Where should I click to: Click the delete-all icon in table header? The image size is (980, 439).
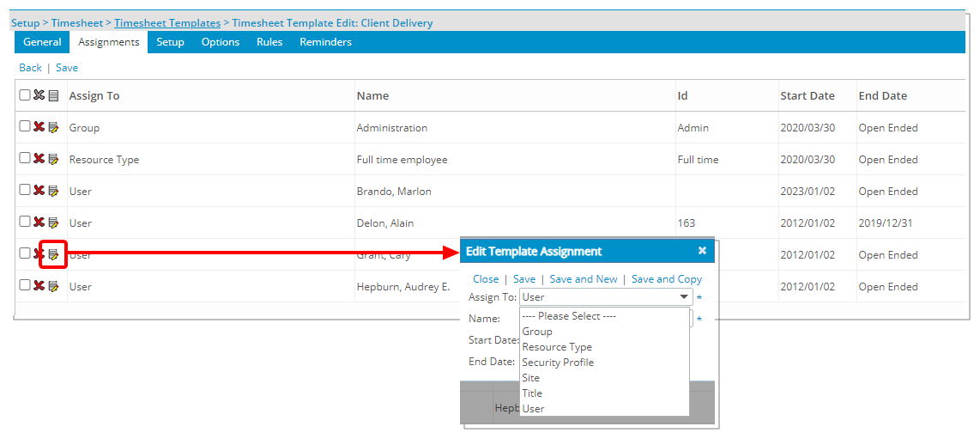pyautogui.click(x=39, y=95)
